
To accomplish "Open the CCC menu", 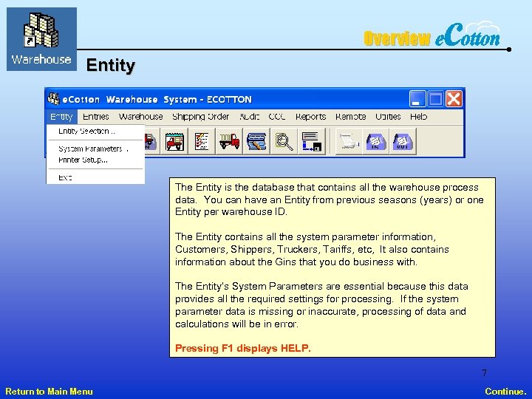I will point(277,117).
